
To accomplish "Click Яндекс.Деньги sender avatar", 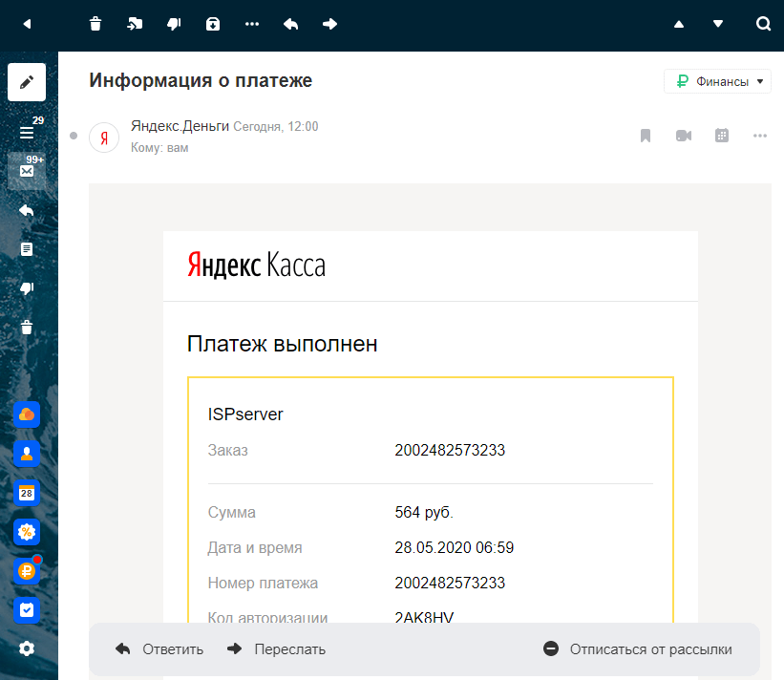I will pyautogui.click(x=104, y=138).
